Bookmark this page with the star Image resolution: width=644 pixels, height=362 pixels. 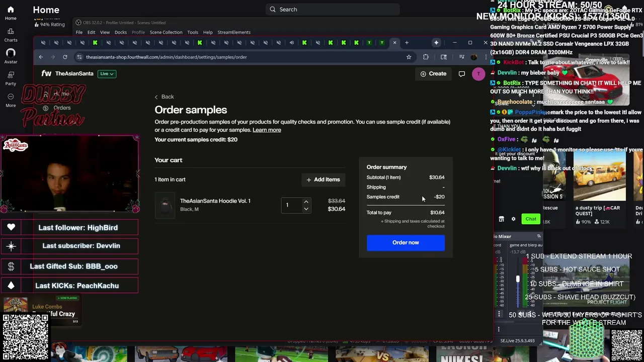[409, 57]
